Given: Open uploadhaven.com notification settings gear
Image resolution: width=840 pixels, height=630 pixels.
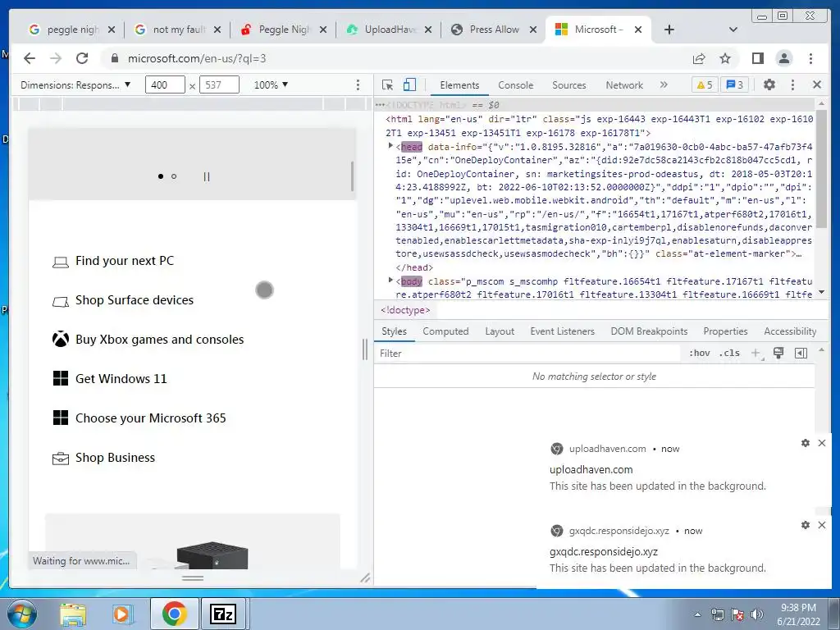Looking at the screenshot, I should pos(806,443).
